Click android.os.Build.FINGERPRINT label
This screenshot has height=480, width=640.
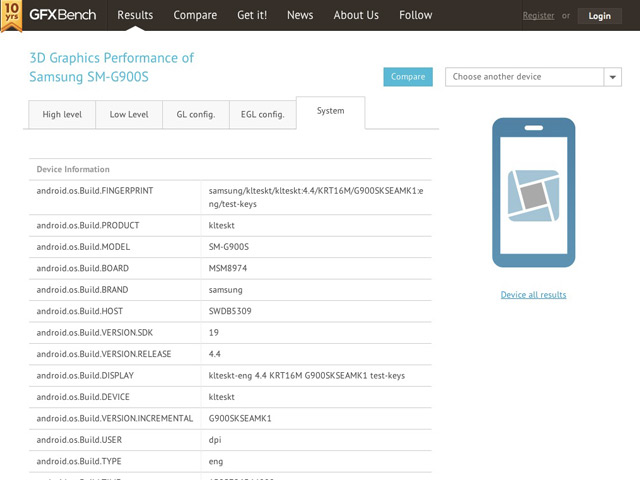(95, 191)
